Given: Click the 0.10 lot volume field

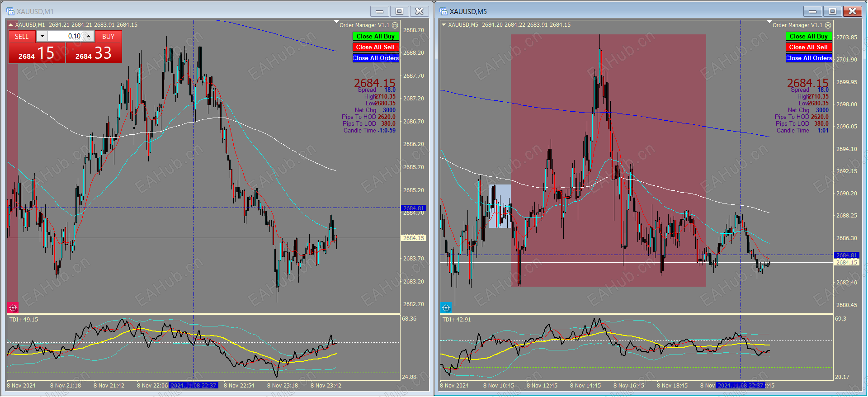Looking at the screenshot, I should click(x=66, y=36).
